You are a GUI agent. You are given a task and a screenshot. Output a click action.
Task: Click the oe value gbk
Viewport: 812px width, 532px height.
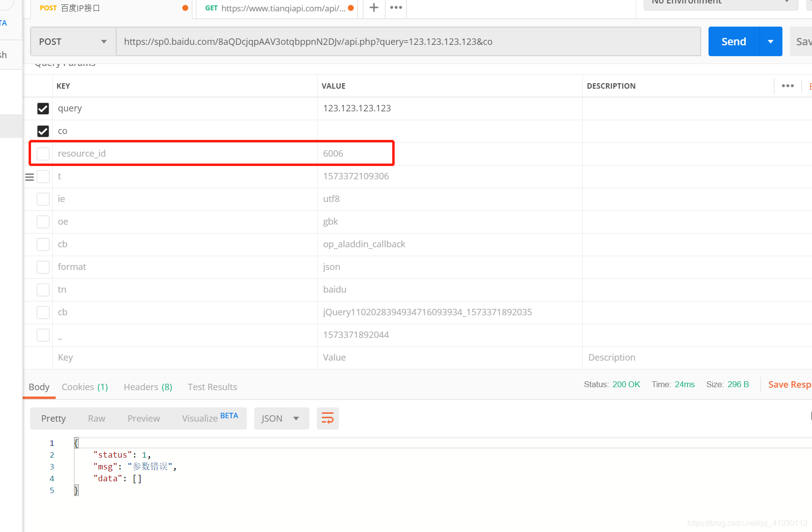click(331, 222)
